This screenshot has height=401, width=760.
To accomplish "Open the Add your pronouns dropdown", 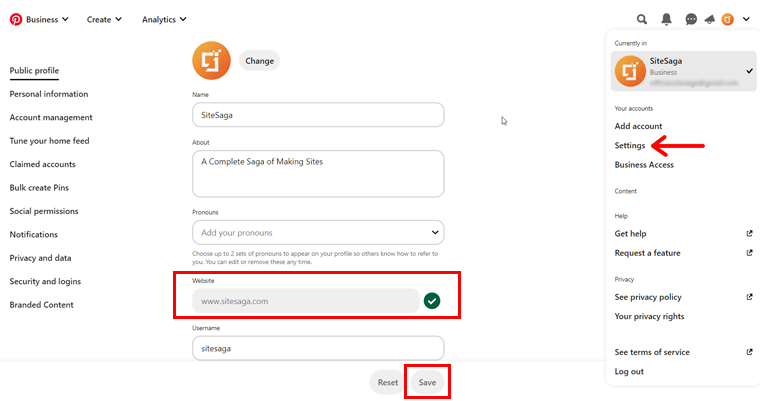I will [x=318, y=232].
